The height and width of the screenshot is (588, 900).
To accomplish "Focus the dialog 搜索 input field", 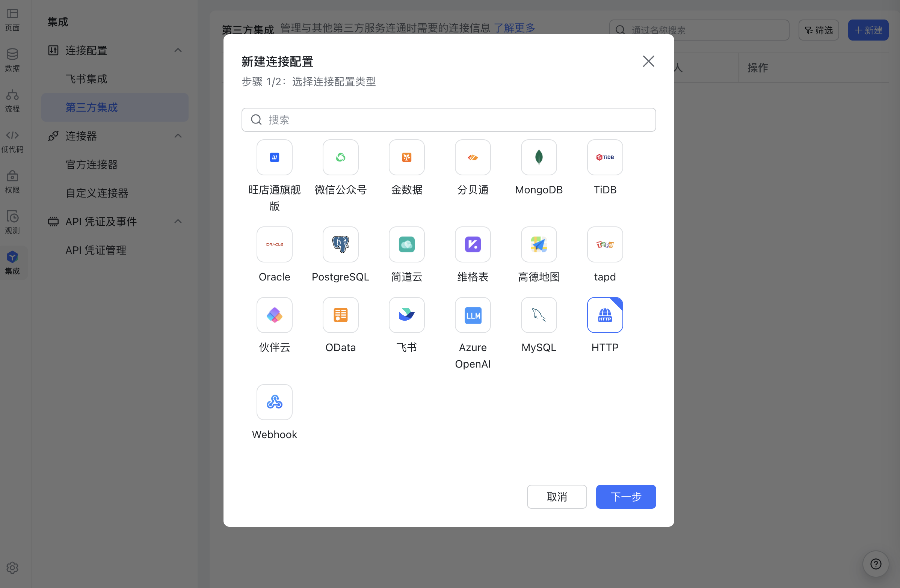I will click(x=448, y=120).
